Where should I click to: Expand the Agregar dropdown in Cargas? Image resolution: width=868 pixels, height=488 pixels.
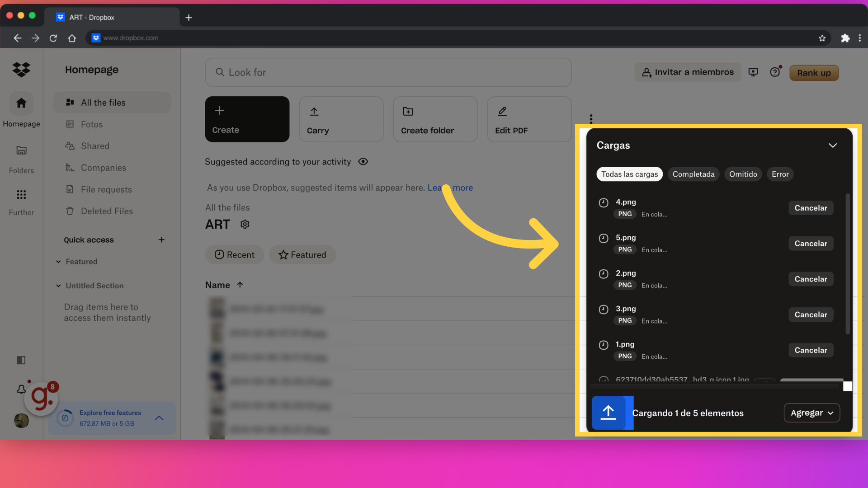[812, 413]
